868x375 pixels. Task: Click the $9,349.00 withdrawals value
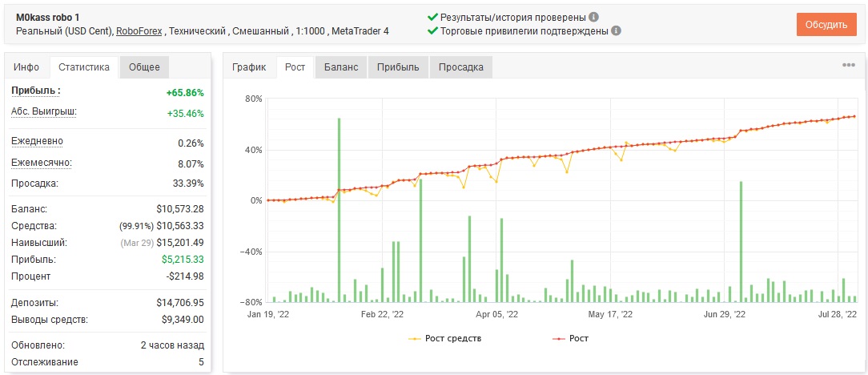pyautogui.click(x=183, y=320)
